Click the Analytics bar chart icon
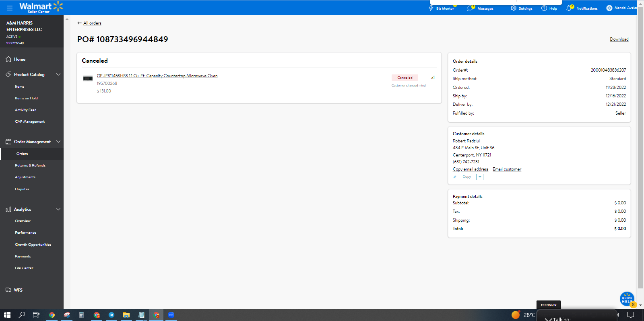 tap(8, 209)
